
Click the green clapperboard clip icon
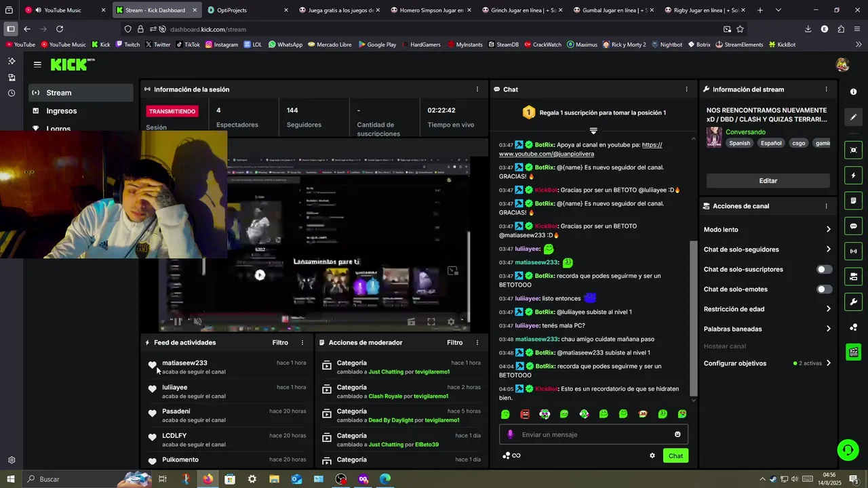coord(853,352)
